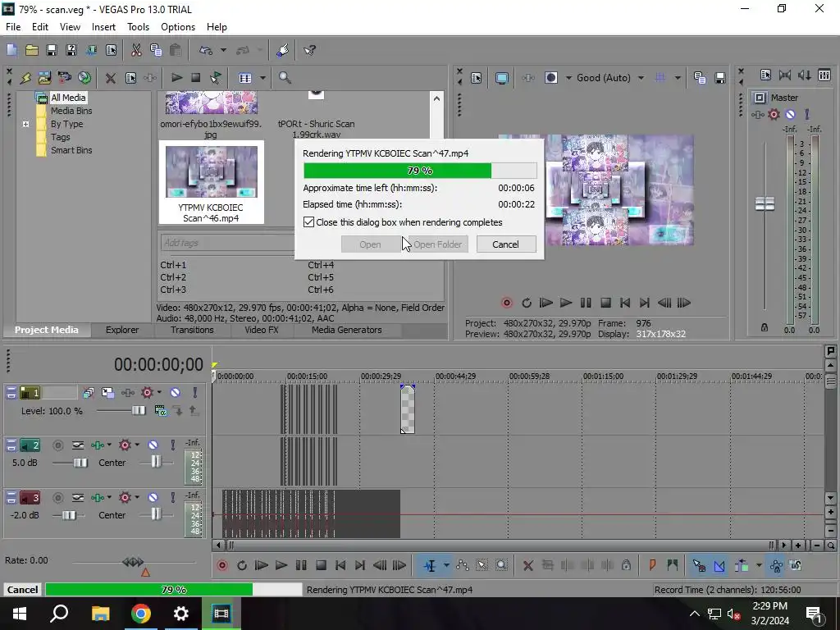Select the Smart Bins folder
This screenshot has width=840, height=630.
[x=71, y=150]
